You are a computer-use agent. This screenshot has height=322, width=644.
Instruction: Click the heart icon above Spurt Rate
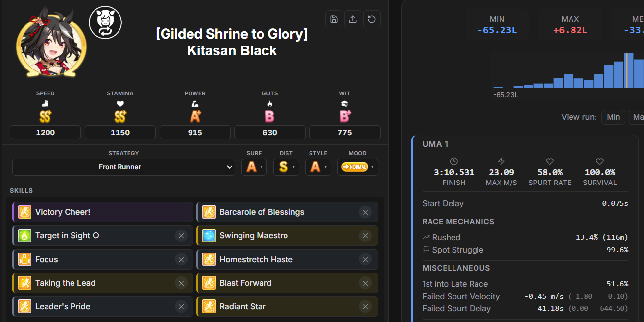tap(550, 161)
